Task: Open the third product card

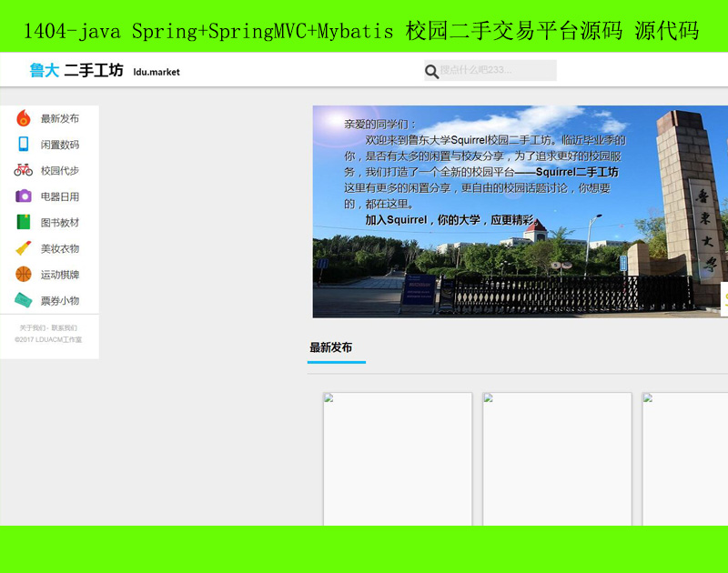Action: tap(685, 459)
